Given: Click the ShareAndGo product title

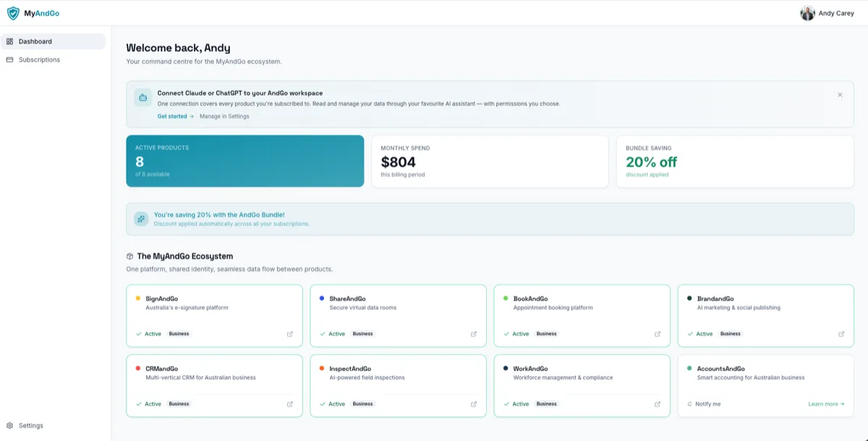Looking at the screenshot, I should pyautogui.click(x=347, y=298).
